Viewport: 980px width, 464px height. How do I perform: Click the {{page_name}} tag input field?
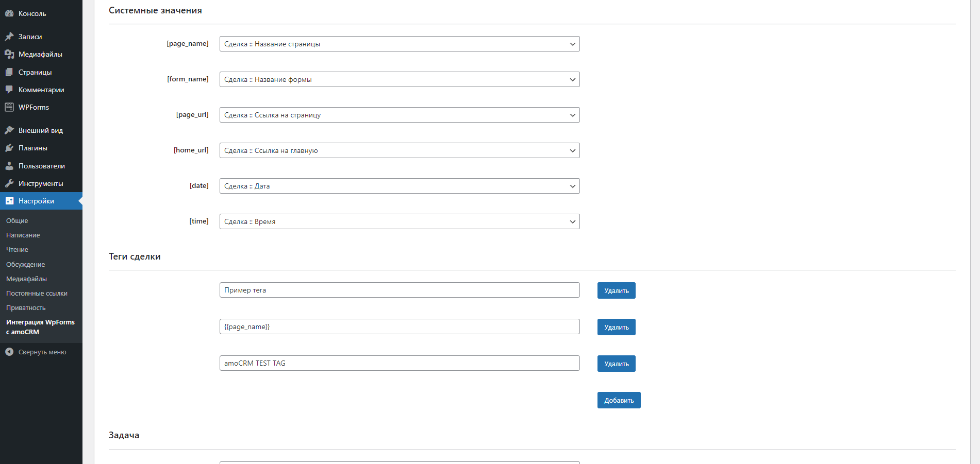[400, 326]
